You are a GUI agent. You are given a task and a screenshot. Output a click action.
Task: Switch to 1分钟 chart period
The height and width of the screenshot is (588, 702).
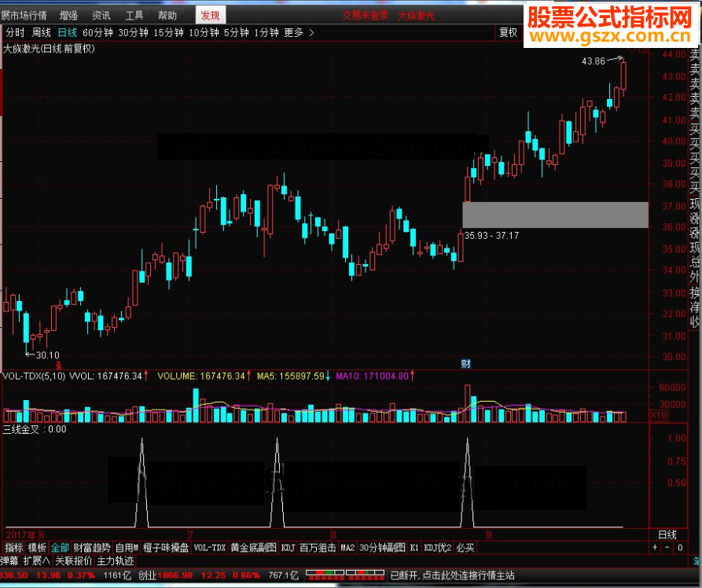(x=266, y=33)
